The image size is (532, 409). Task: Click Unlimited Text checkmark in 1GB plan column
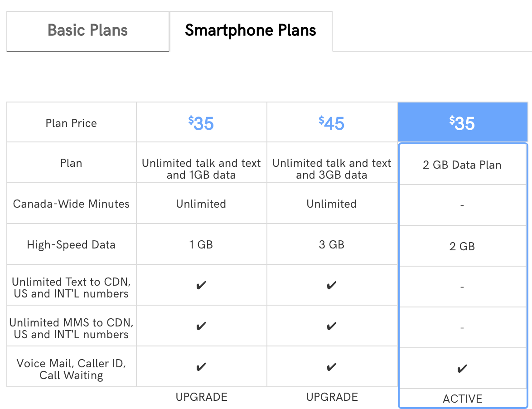coord(202,286)
